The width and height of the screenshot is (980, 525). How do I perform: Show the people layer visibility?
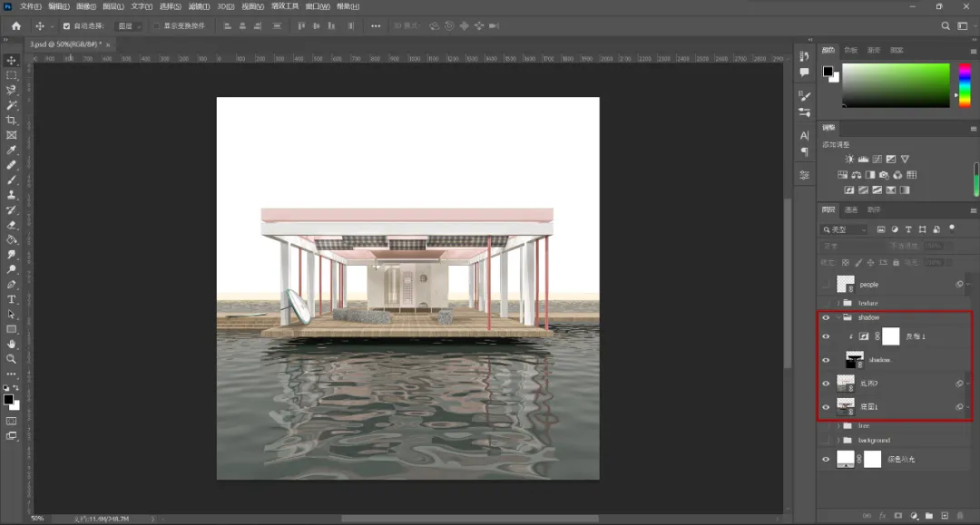(826, 285)
